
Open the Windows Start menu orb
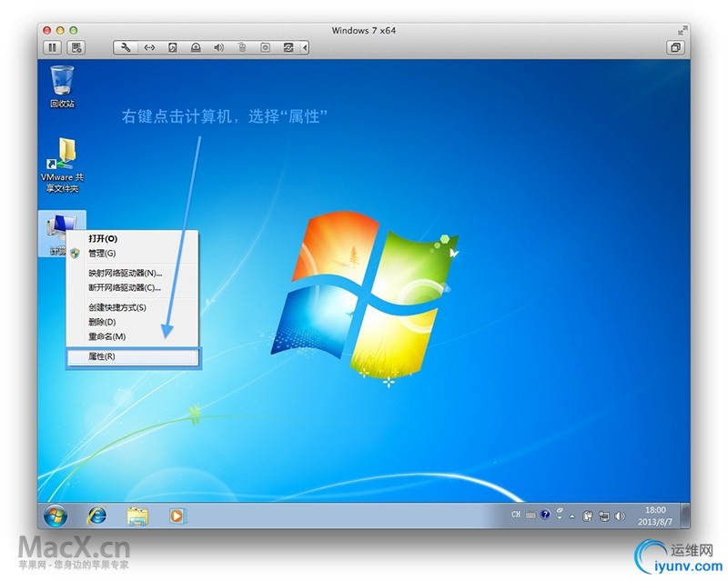[x=56, y=516]
